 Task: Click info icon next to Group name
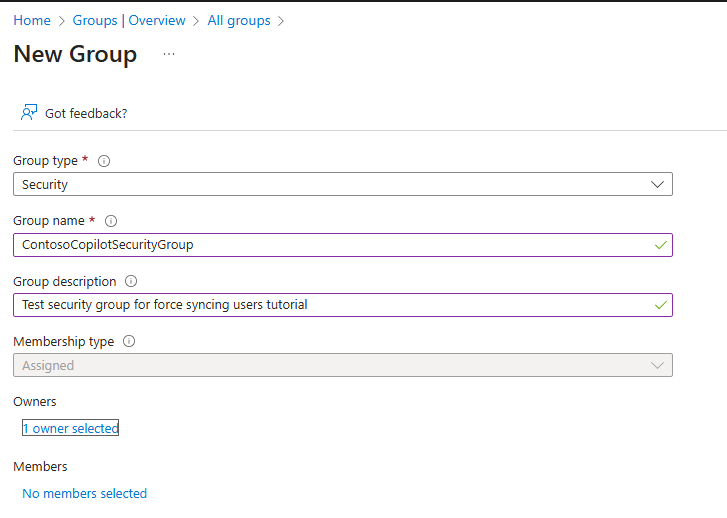[x=111, y=221]
